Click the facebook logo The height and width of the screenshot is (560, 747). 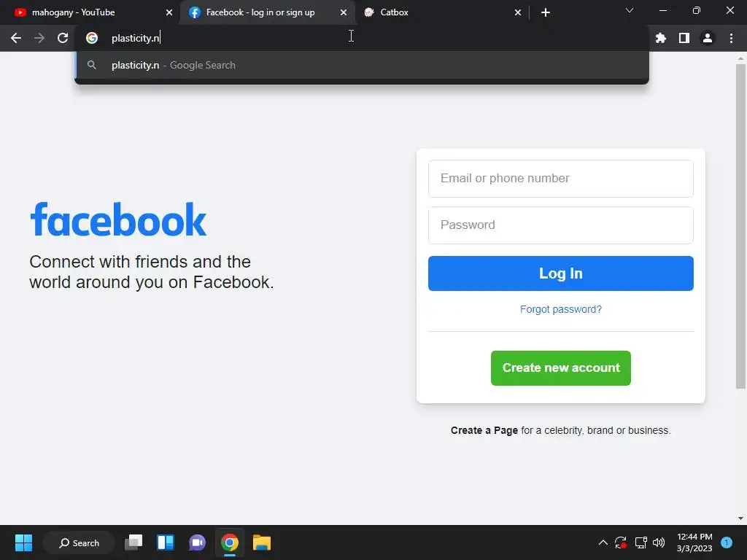coord(118,220)
